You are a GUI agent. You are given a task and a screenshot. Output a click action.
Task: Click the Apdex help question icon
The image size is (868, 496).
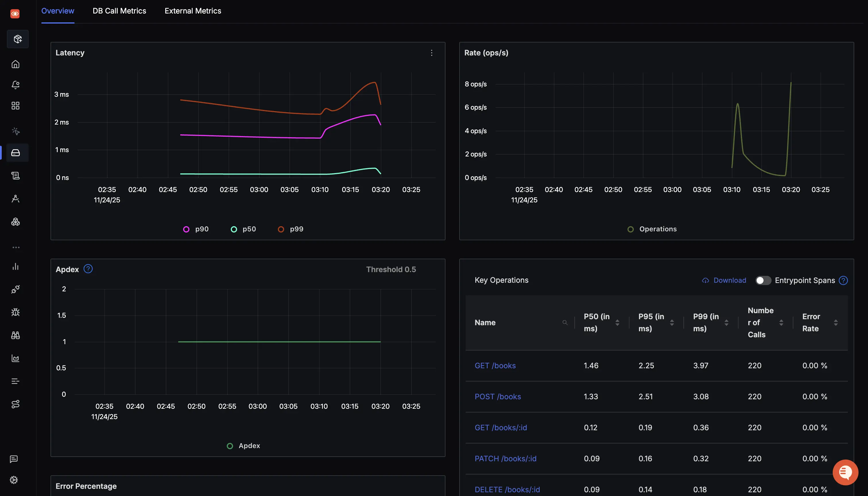pyautogui.click(x=88, y=269)
